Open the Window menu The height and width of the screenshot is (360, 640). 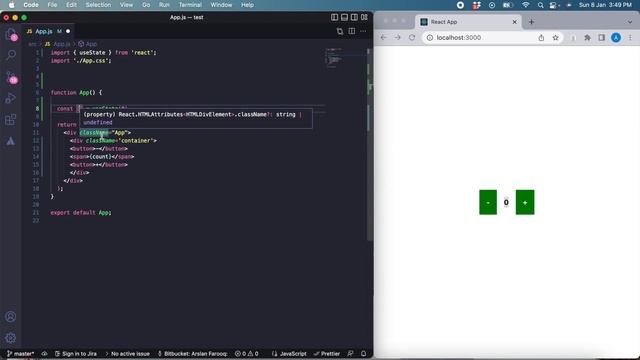(x=221, y=5)
